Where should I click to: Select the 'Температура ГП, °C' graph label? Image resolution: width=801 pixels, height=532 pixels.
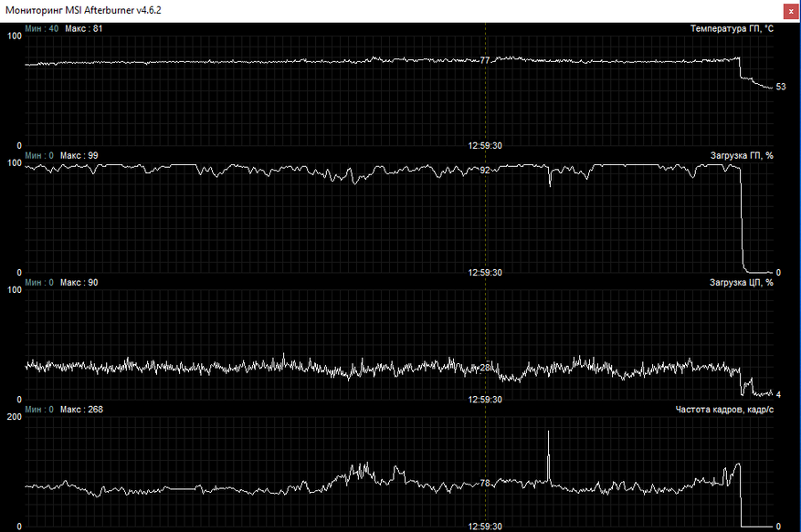point(732,28)
